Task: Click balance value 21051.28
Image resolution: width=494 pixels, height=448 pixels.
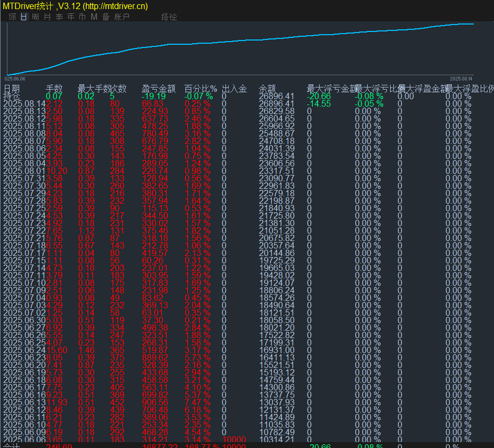Action: pos(277,231)
